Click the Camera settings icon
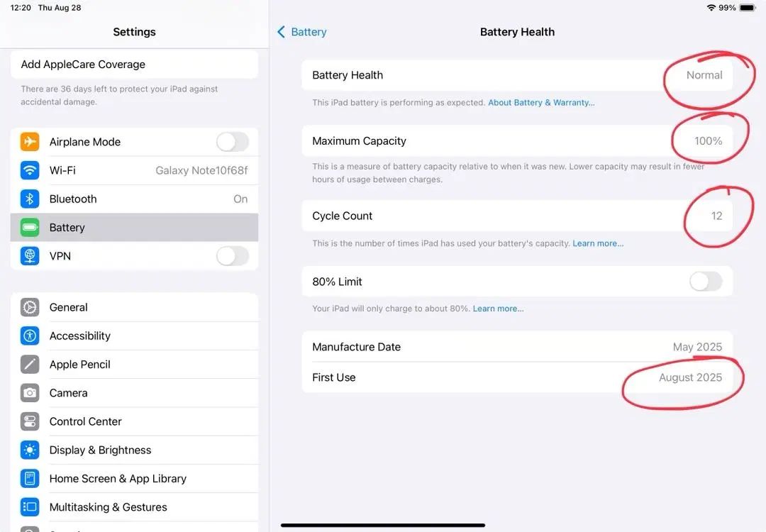Screen dimensions: 766x532 (30, 393)
